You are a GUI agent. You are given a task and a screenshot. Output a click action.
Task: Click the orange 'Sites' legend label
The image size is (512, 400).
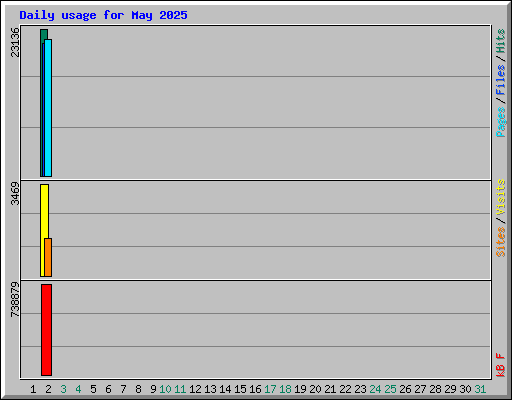[x=501, y=242]
